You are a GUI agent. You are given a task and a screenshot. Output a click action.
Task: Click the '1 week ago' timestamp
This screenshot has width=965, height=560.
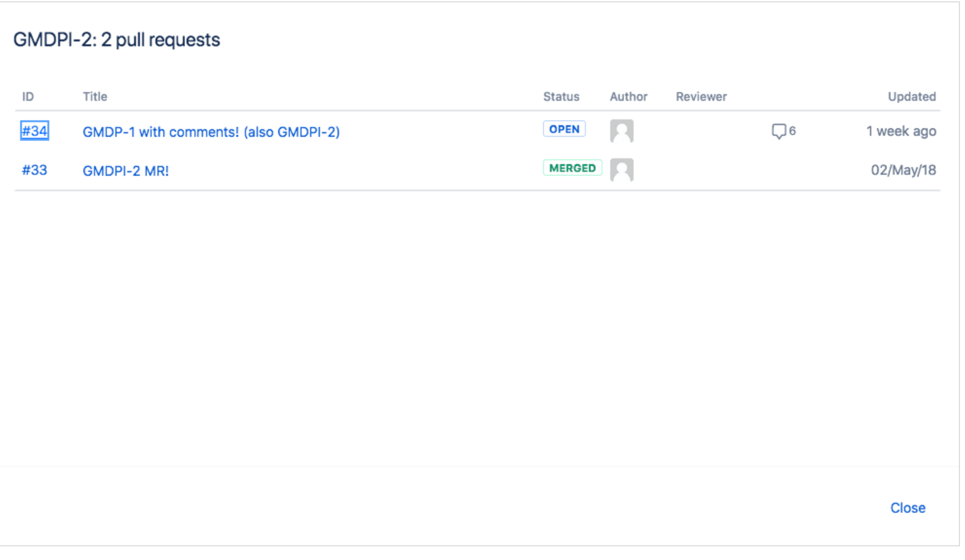coord(901,131)
